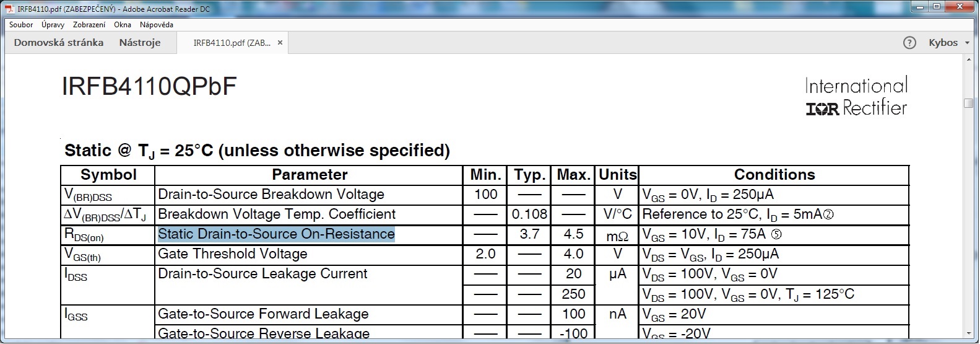Screen dimensions: 980x344
Task: Click the 0.108 typical value
Action: point(529,214)
